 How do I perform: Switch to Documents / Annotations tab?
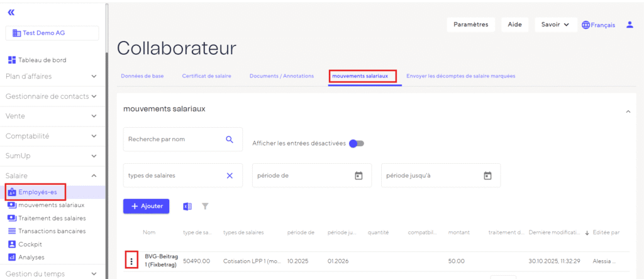(x=281, y=76)
